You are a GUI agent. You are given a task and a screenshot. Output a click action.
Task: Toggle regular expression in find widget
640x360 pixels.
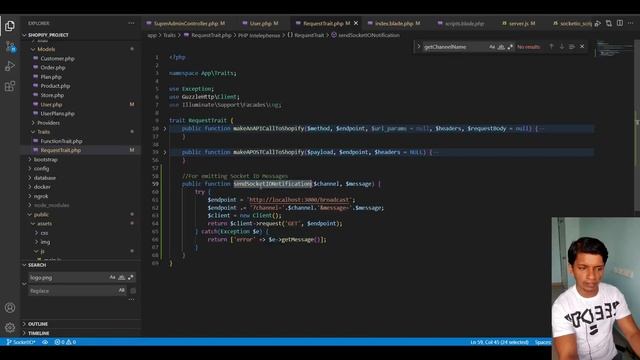(x=510, y=47)
